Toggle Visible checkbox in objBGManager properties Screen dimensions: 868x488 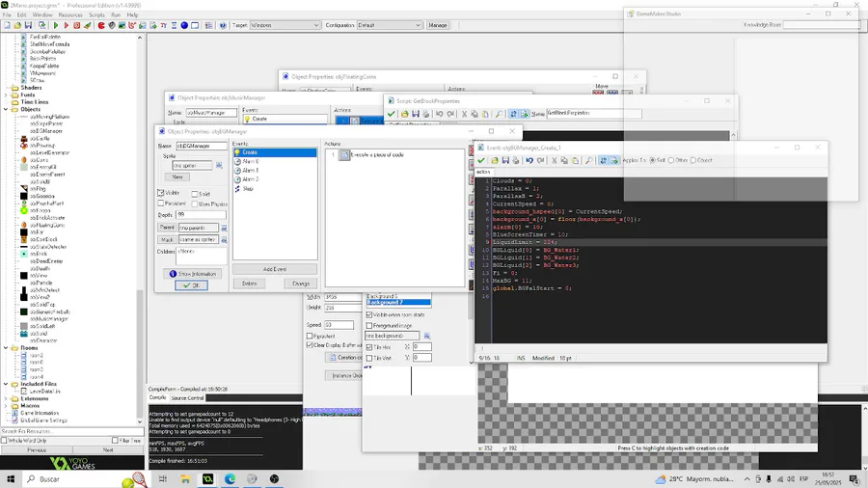click(160, 193)
